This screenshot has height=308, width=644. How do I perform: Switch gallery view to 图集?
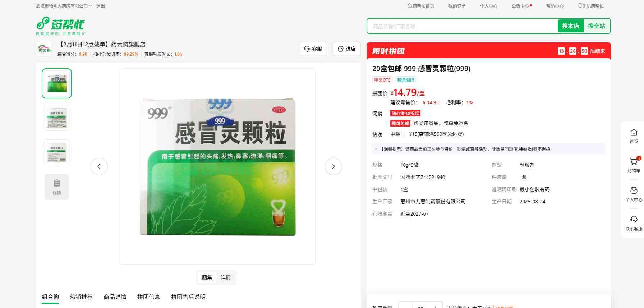pos(207,277)
